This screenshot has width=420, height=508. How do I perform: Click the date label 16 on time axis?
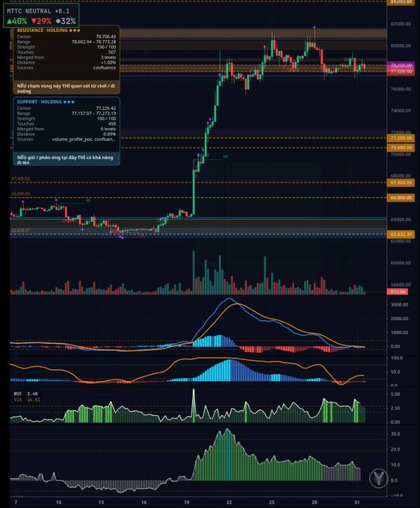(x=144, y=503)
